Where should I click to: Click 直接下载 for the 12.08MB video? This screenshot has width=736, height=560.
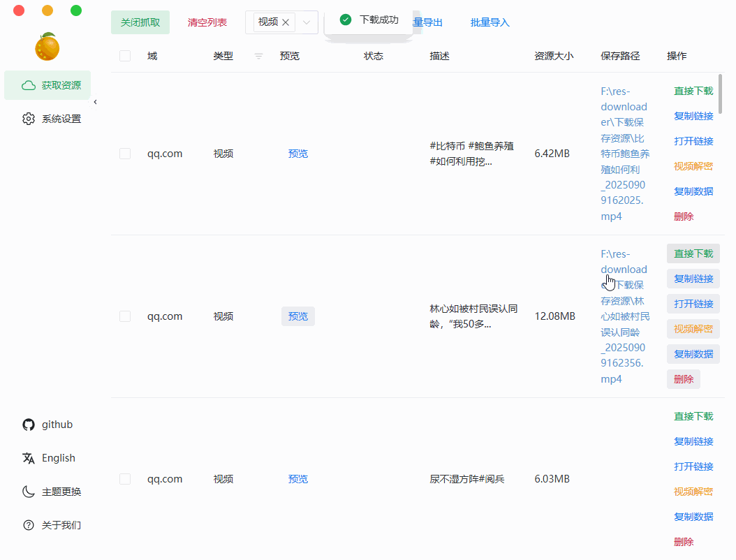pos(693,253)
